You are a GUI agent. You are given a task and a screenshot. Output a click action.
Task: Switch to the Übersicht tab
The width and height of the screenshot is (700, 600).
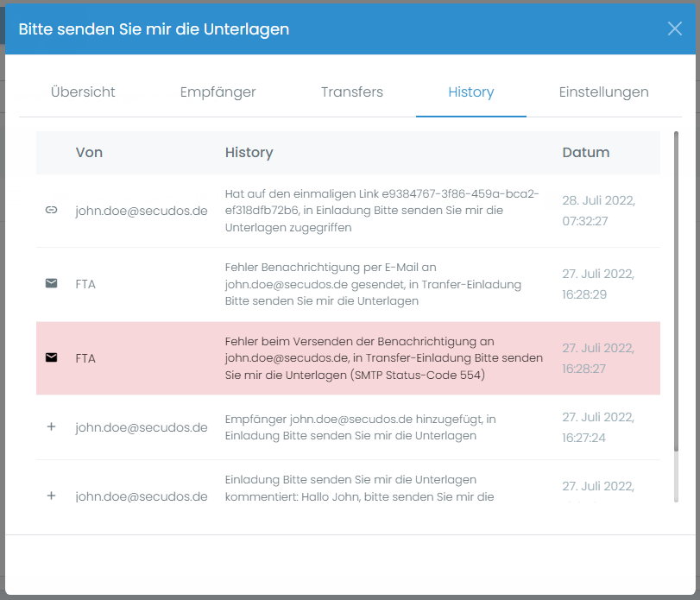[x=83, y=92]
